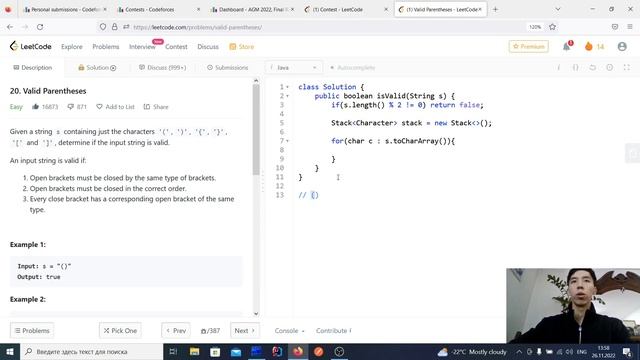Click the thumbs-up likes icon
640x360 pixels.
tap(36, 107)
